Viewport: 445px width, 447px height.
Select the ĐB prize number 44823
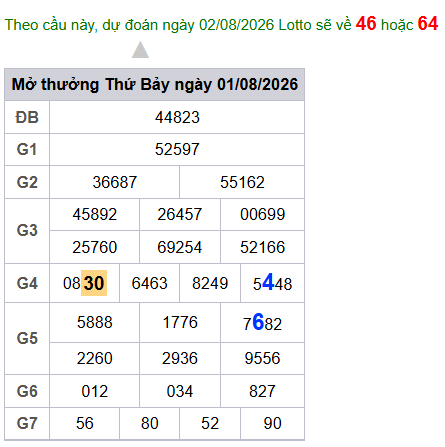(x=177, y=117)
